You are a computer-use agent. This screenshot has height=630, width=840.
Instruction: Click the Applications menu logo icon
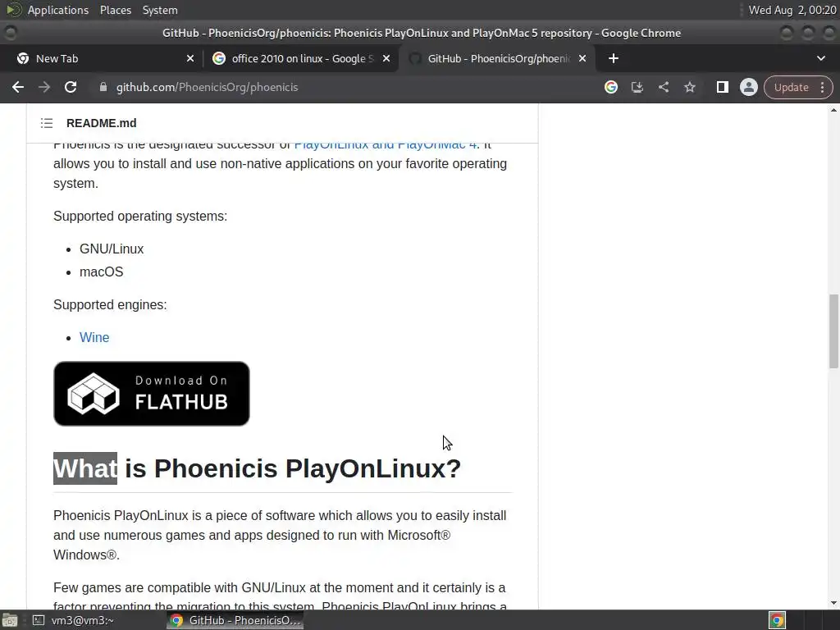(x=14, y=10)
